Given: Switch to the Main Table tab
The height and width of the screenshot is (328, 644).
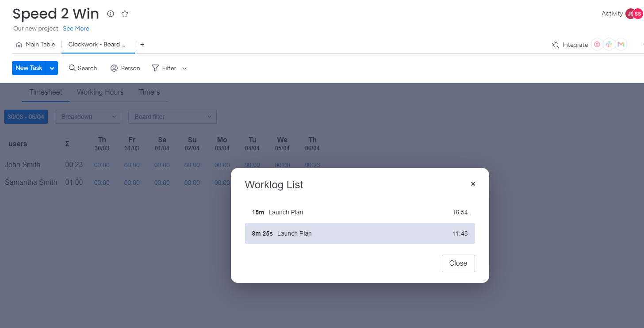Looking at the screenshot, I should pos(35,44).
